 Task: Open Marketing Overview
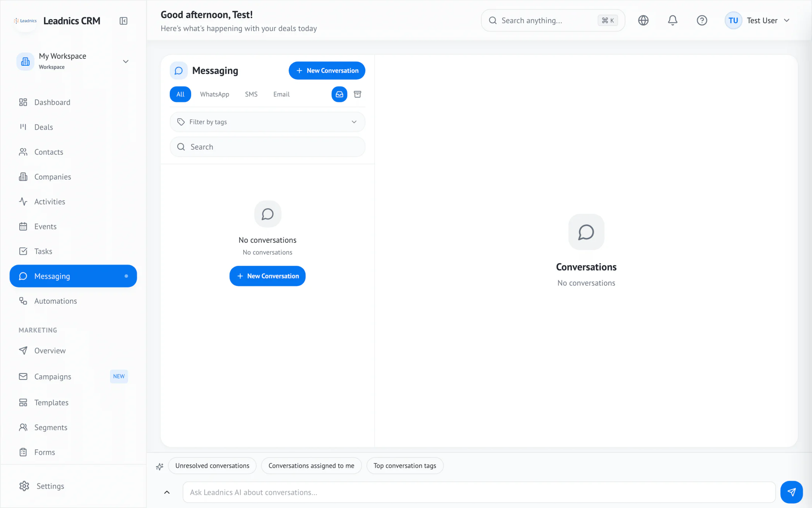(x=73, y=351)
